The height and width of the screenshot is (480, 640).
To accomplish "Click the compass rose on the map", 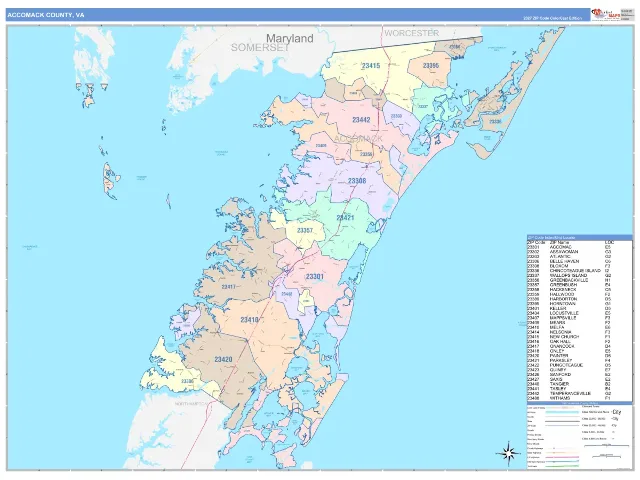I will [x=508, y=453].
